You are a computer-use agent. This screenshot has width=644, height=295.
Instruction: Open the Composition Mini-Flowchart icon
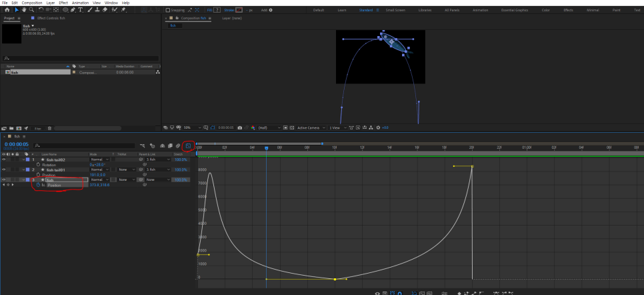pos(142,145)
